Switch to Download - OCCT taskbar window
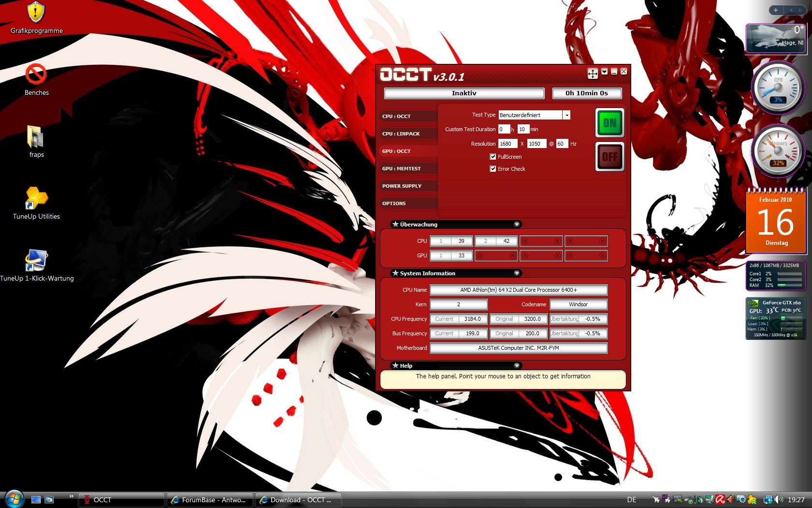 (298, 500)
